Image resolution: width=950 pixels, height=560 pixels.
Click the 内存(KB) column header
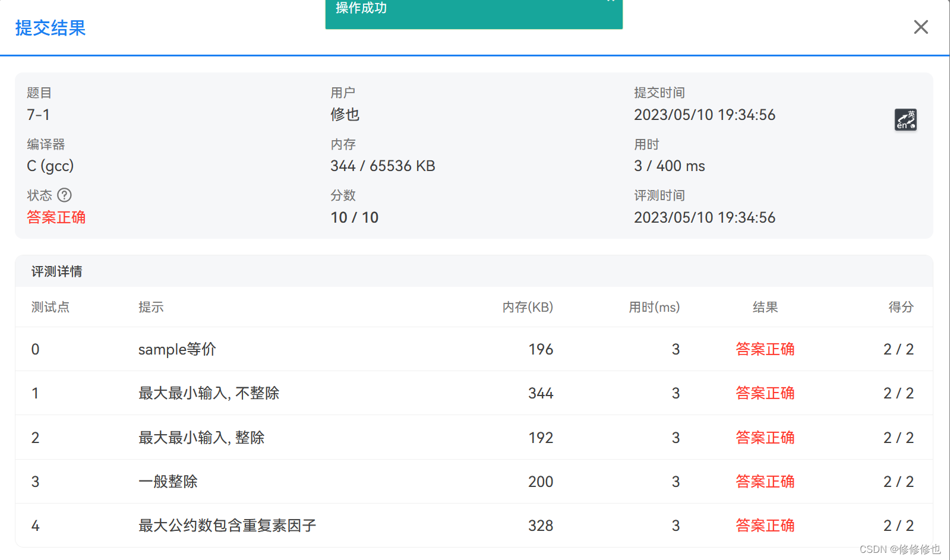point(528,307)
